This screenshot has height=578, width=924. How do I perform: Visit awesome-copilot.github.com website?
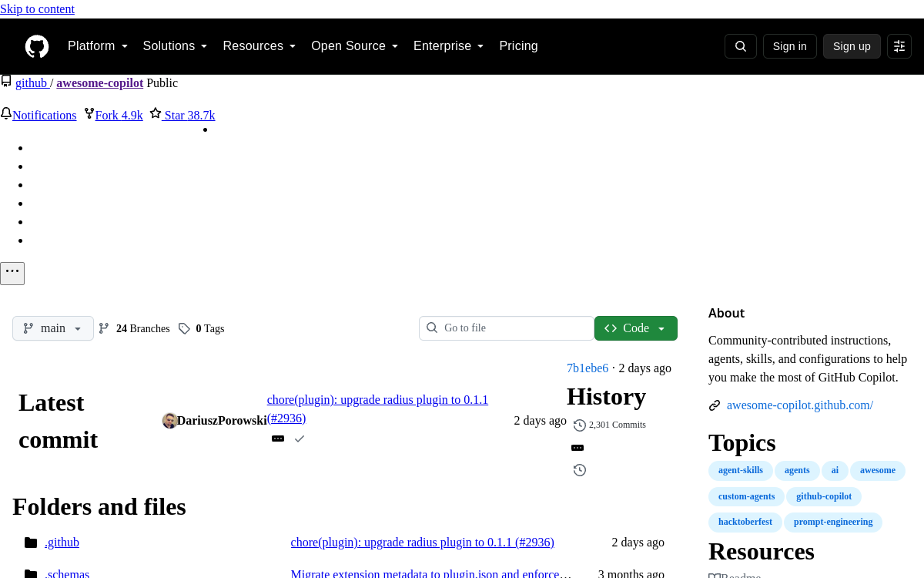[x=800, y=405]
